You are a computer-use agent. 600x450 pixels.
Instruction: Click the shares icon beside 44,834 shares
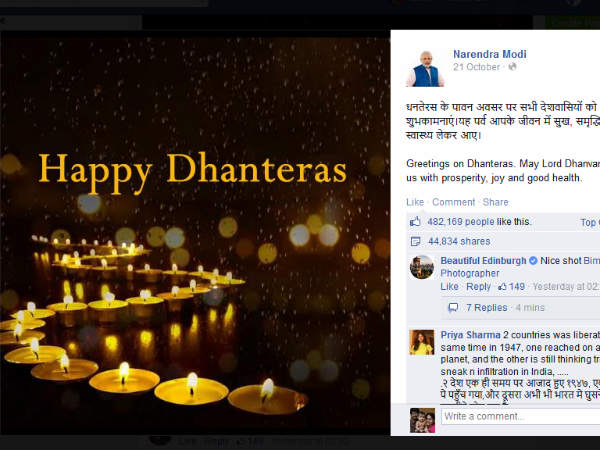415,242
